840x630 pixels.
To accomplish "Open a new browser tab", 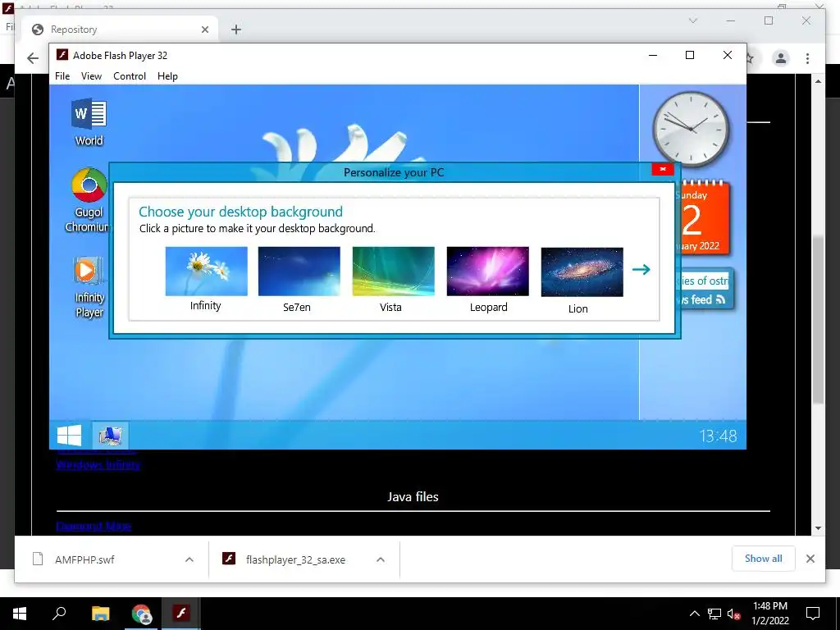I will click(236, 30).
